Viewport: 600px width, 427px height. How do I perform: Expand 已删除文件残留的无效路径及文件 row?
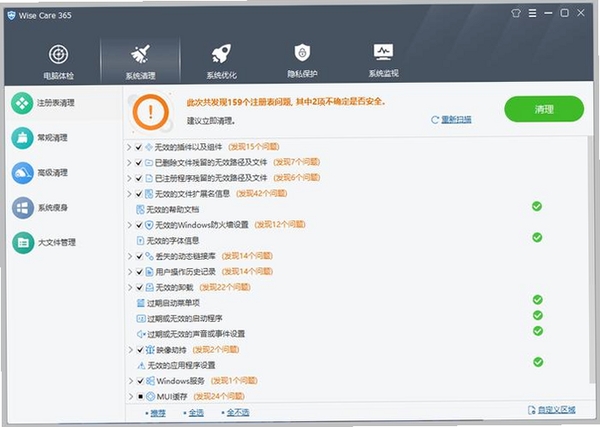(129, 163)
